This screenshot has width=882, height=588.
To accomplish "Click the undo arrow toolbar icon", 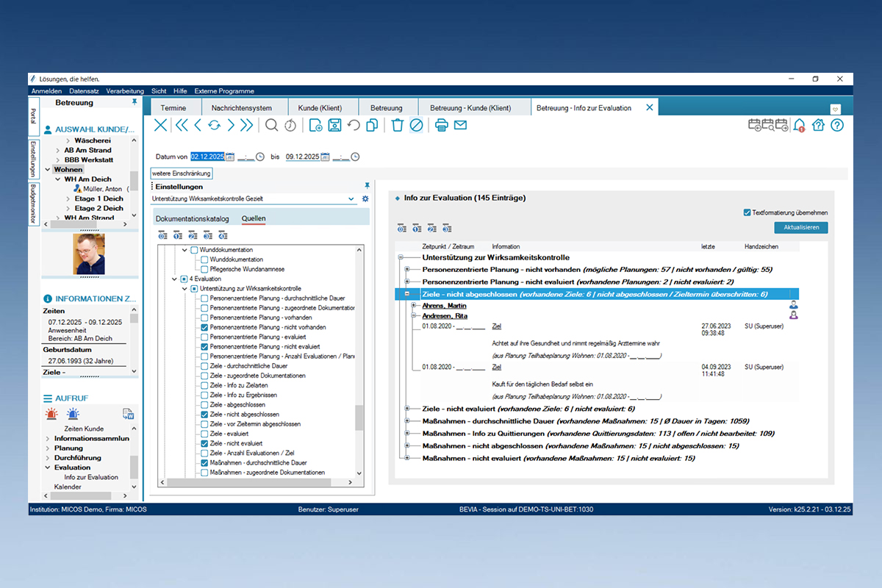I will coord(354,125).
